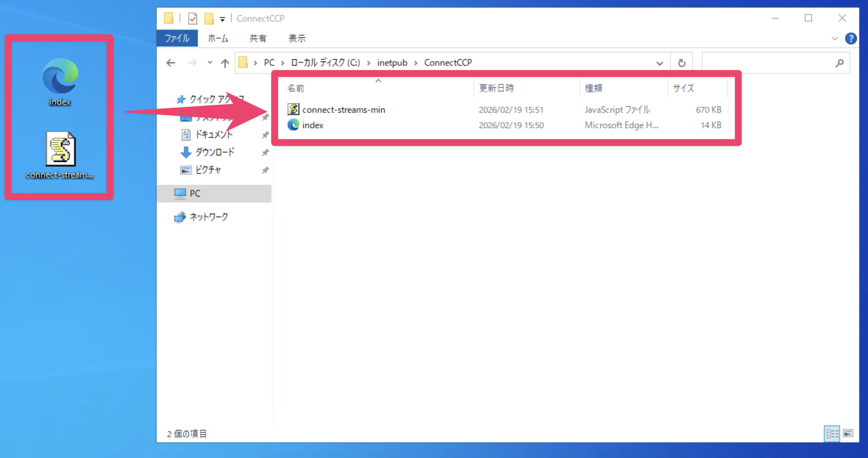Navigate to inetpub in the breadcrumb path
Image resolution: width=868 pixels, height=458 pixels.
point(392,62)
